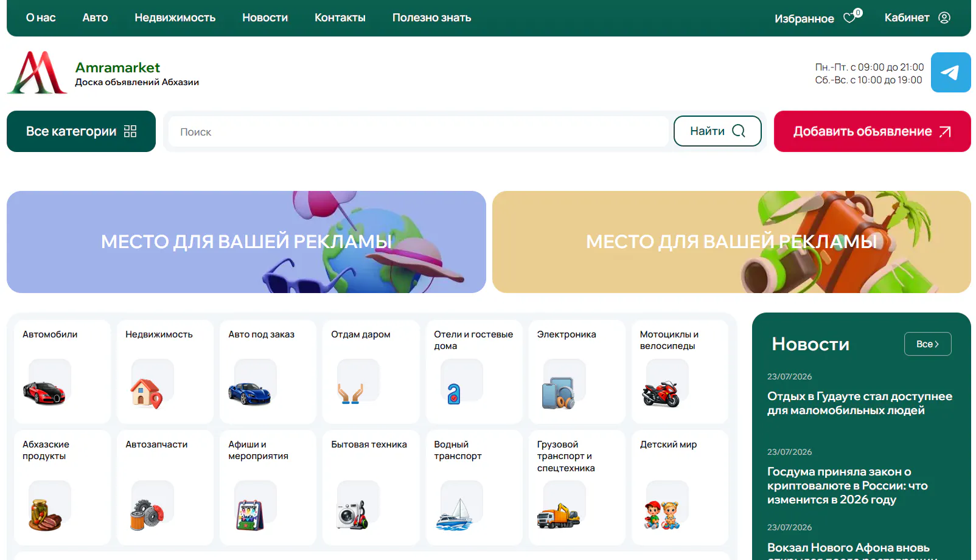Image resolution: width=976 pixels, height=560 pixels.
Task: Click the food jar icon for Абхазские продукты
Action: pos(46,515)
